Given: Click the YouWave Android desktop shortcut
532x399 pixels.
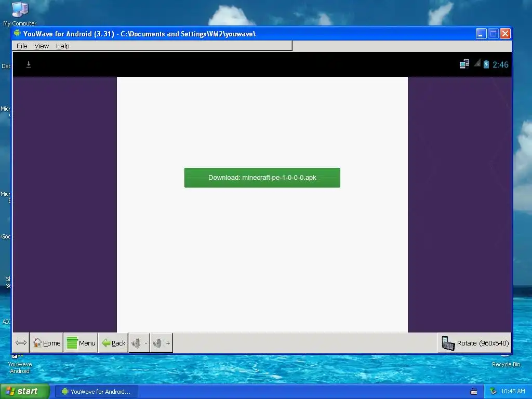Looking at the screenshot, I should pos(20,364).
